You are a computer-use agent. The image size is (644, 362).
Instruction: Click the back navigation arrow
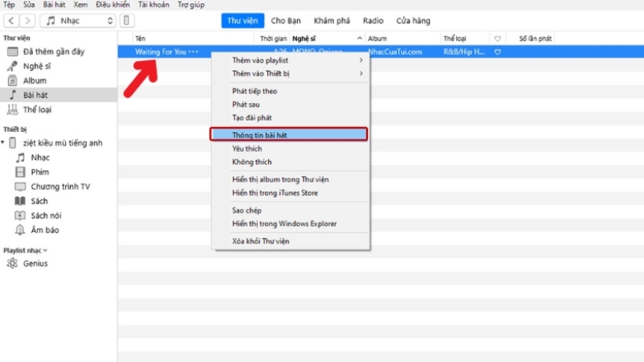pyautogui.click(x=11, y=20)
